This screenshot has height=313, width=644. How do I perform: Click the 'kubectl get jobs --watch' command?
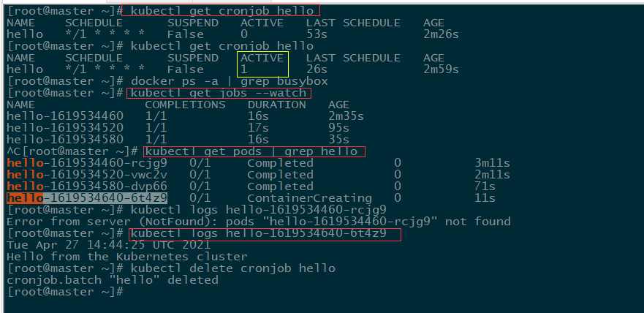tap(219, 93)
